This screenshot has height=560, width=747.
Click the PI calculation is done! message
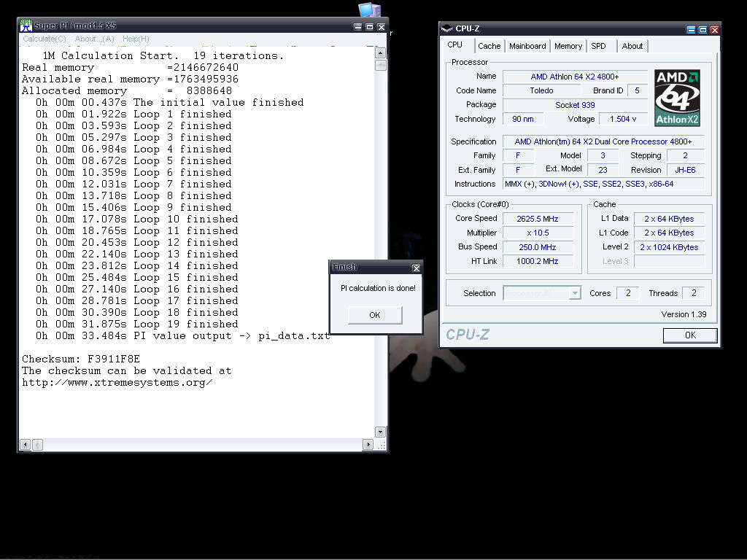379,288
